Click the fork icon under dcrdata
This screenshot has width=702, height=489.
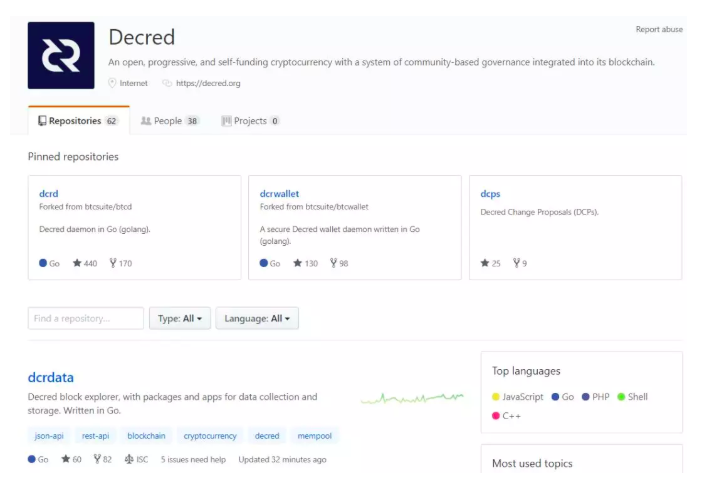point(97,459)
